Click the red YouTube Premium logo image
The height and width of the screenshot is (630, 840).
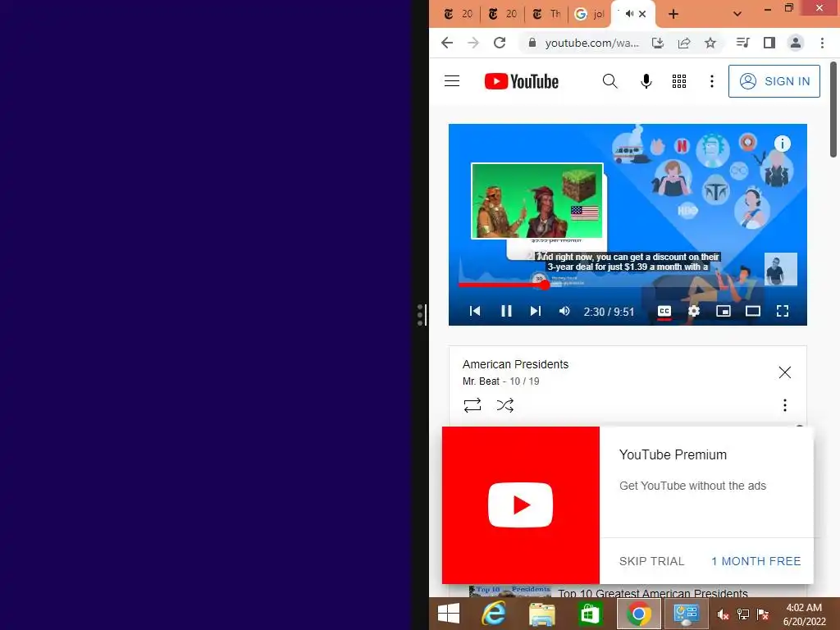[x=520, y=505]
